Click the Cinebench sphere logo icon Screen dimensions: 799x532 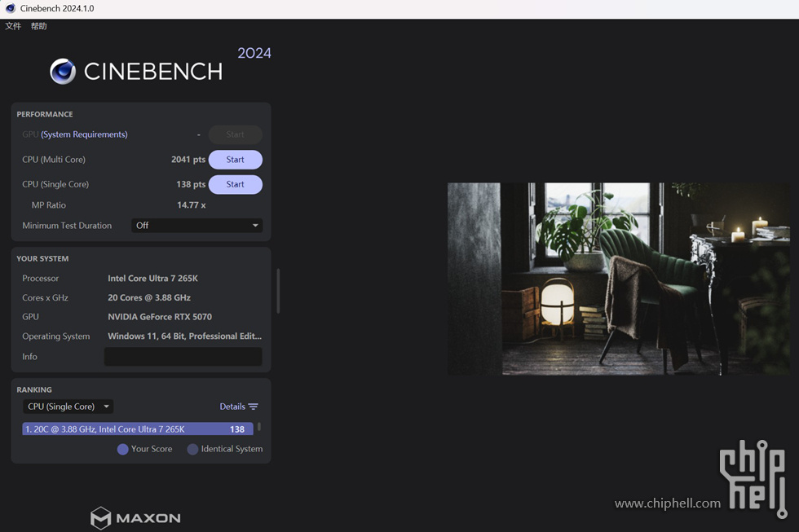[63, 71]
